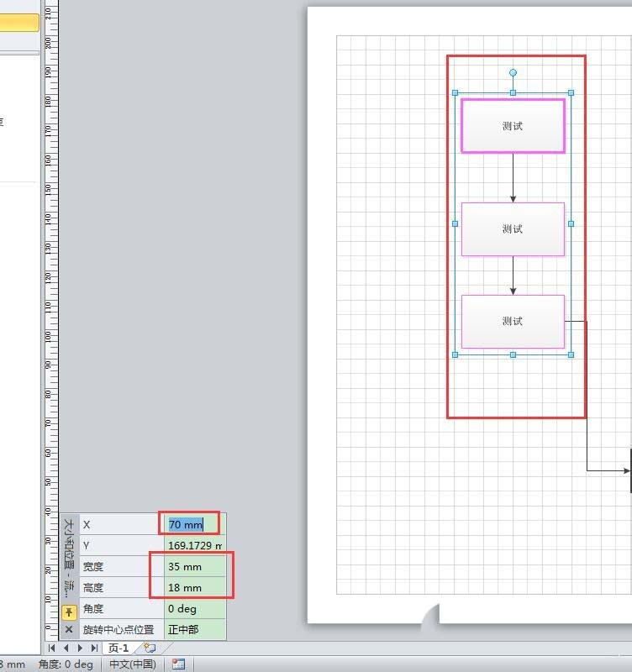The height and width of the screenshot is (672, 632).
Task: Click the bottom-center selection handle
Action: tap(513, 354)
